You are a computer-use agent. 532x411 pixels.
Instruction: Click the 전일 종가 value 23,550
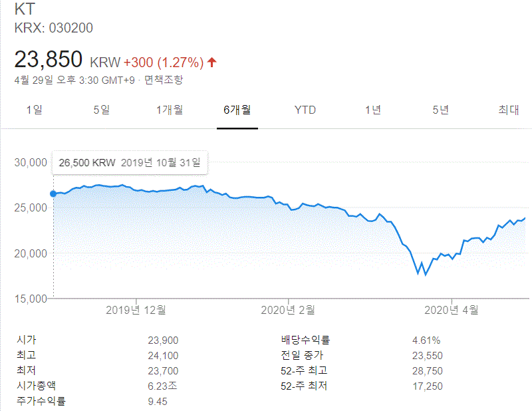(x=427, y=355)
